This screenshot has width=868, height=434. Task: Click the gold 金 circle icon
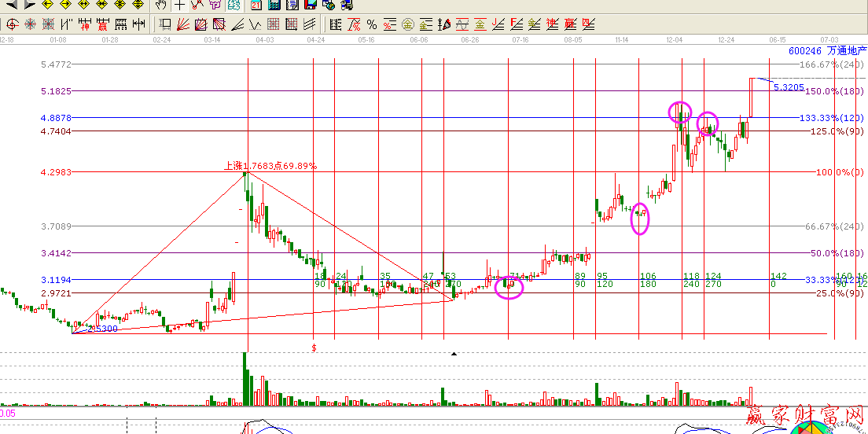click(408, 24)
